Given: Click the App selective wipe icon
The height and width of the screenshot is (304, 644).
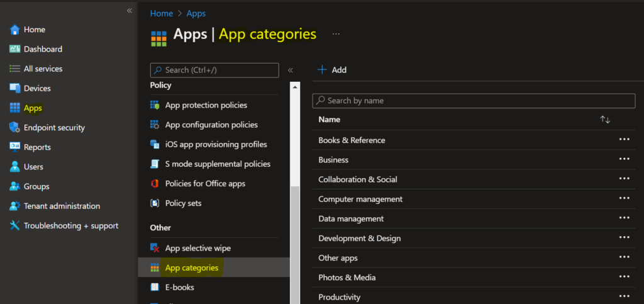Looking at the screenshot, I should pyautogui.click(x=155, y=248).
